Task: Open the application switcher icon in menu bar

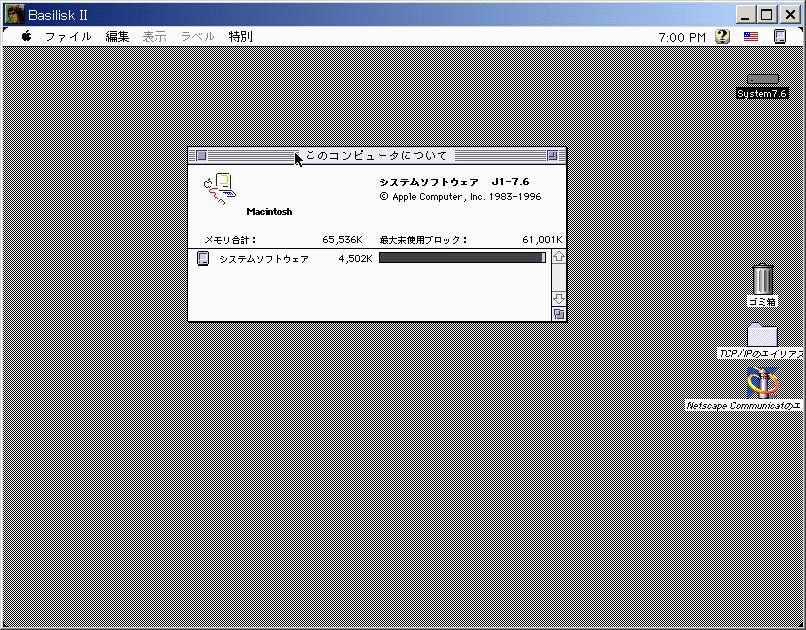Action: (780, 36)
